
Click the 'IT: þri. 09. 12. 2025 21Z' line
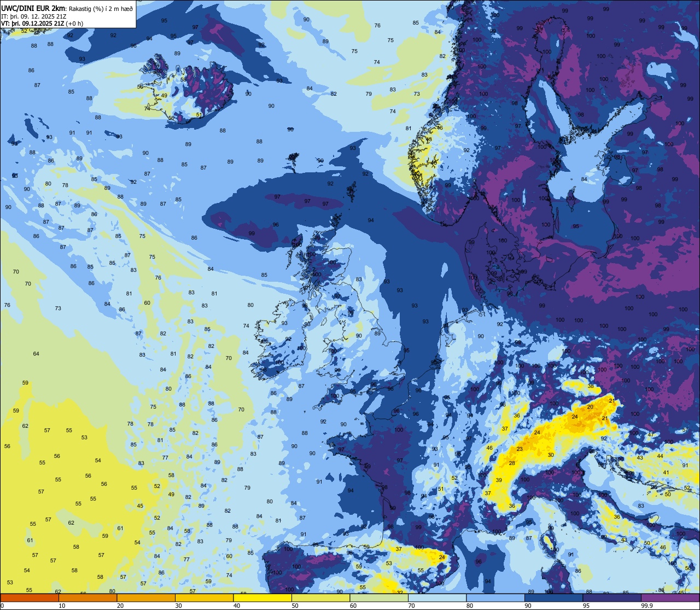pyautogui.click(x=34, y=16)
